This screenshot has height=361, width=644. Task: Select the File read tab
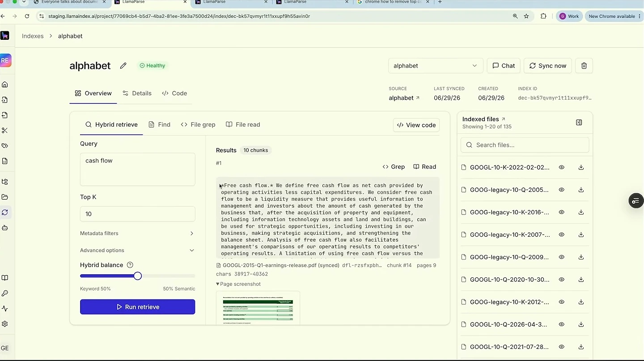click(x=243, y=125)
